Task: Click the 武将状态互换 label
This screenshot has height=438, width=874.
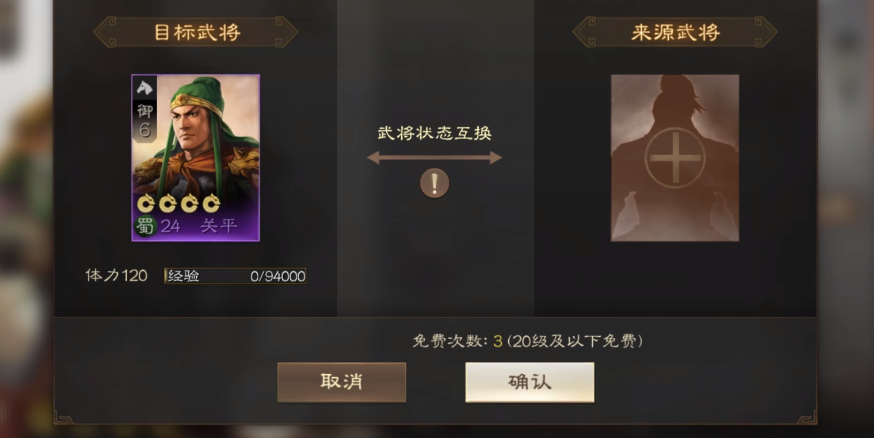Action: point(434,133)
